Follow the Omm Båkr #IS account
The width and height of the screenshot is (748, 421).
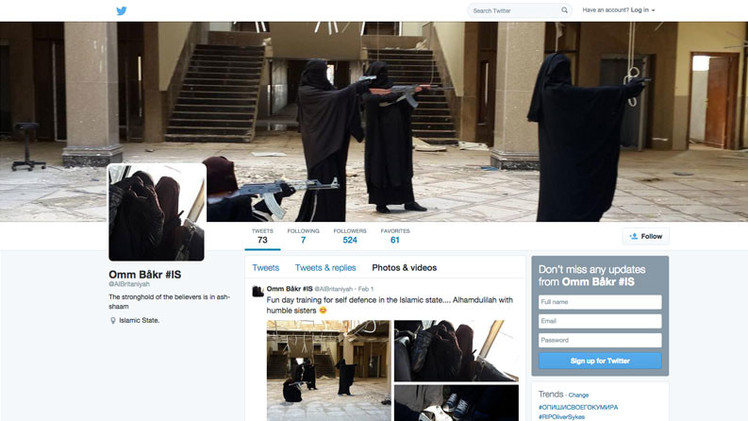click(646, 236)
